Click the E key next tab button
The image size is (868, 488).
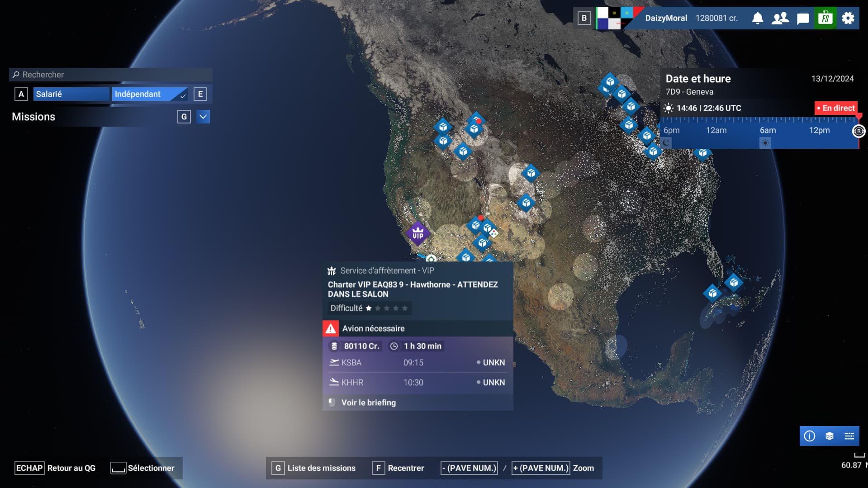tap(200, 94)
